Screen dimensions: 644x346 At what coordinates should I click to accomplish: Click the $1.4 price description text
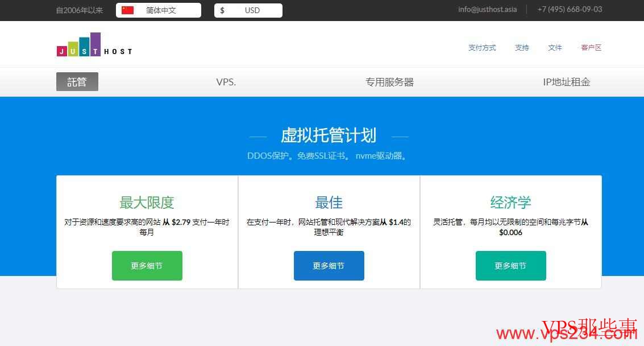329,227
